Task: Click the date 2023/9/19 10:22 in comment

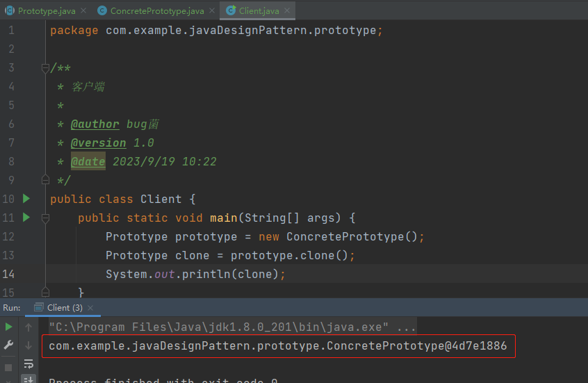Action: click(x=165, y=162)
